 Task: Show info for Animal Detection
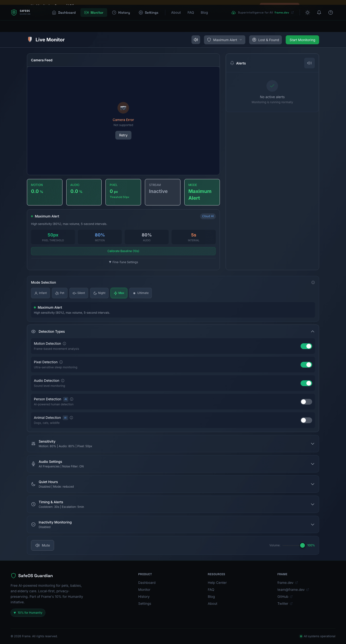coord(71,417)
